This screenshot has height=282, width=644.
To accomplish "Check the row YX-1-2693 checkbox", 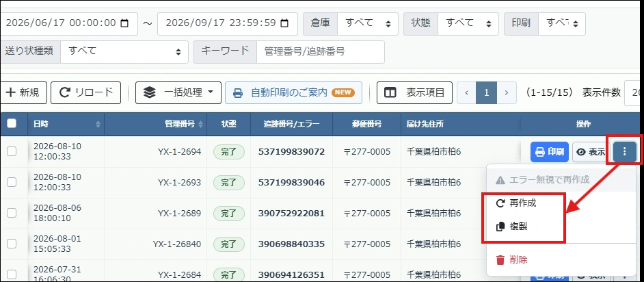I will (12, 182).
